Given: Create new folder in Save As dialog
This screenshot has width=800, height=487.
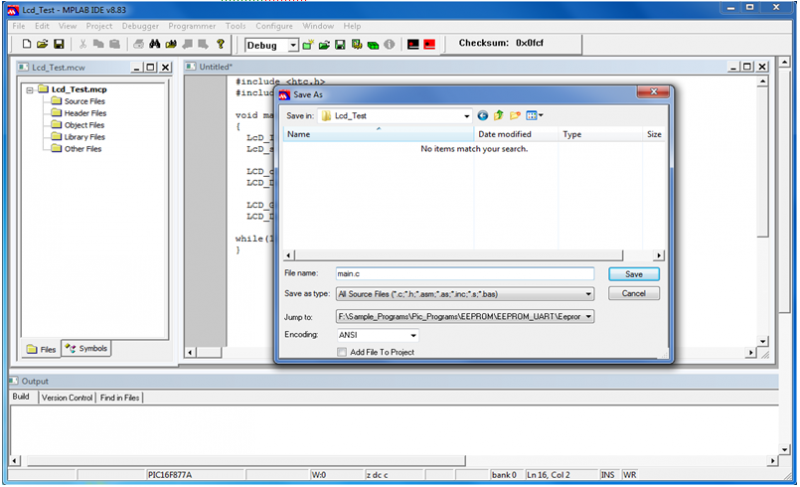Looking at the screenshot, I should [x=515, y=116].
